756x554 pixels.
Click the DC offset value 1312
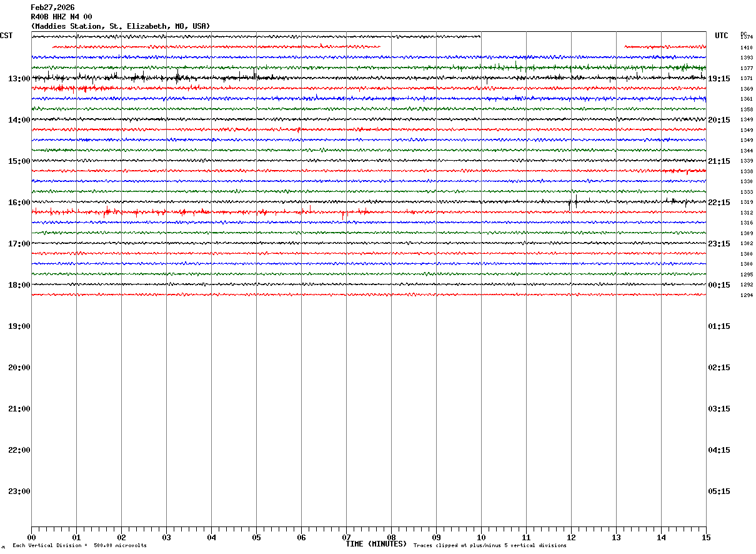(747, 213)
